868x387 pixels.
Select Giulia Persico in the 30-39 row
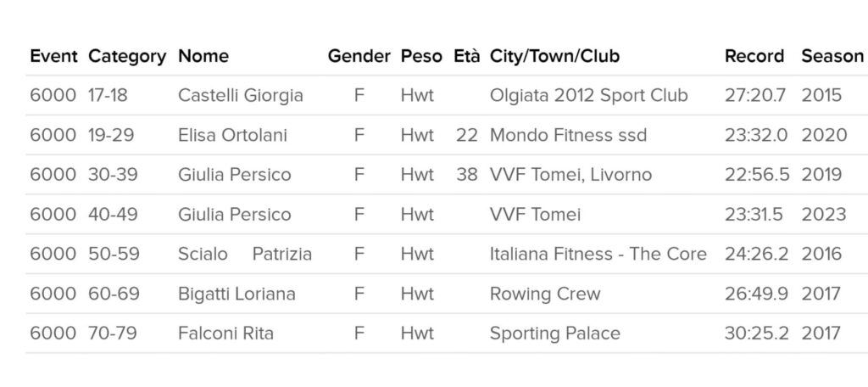pyautogui.click(x=234, y=175)
